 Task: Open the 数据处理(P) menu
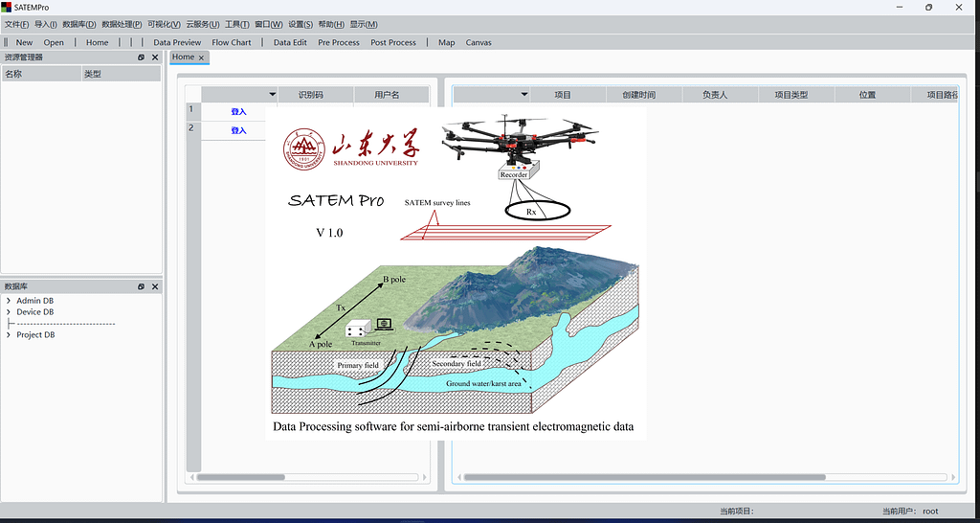coord(122,24)
